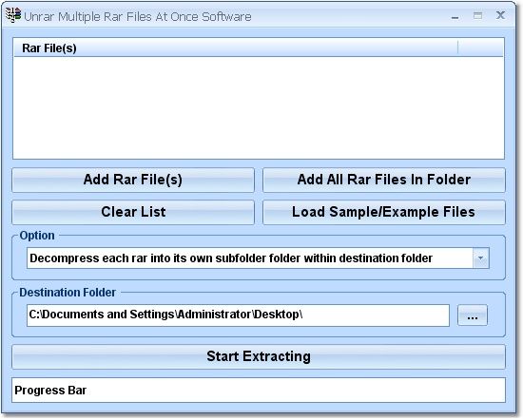Select the Destination Folder group label
The width and height of the screenshot is (523, 420).
tap(68, 293)
